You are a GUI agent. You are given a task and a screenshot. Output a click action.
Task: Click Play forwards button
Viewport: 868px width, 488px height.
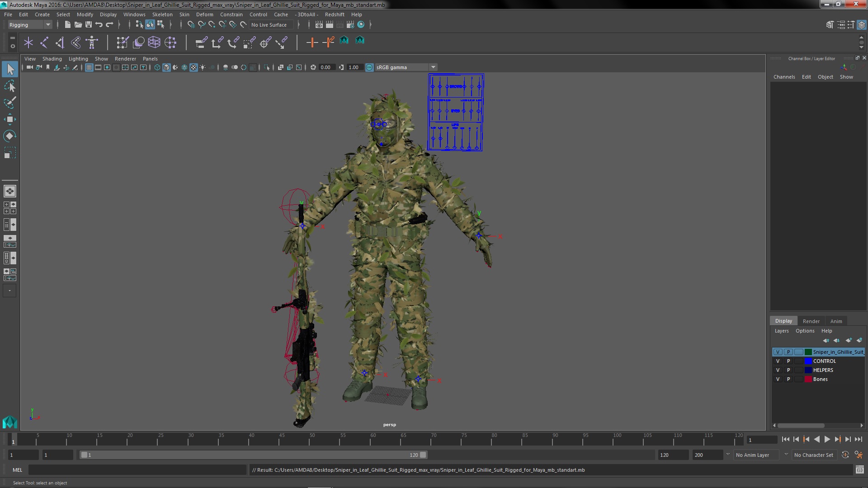coord(827,440)
